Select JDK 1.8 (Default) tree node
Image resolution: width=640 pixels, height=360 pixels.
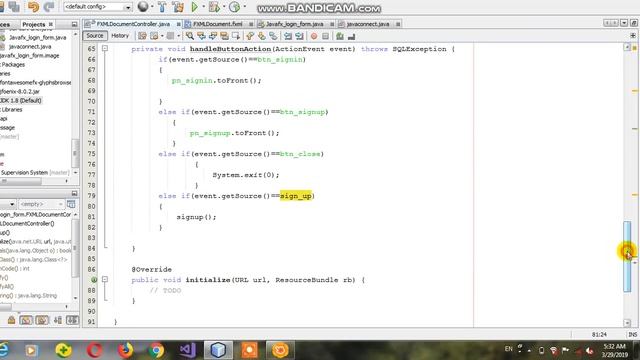click(20, 100)
